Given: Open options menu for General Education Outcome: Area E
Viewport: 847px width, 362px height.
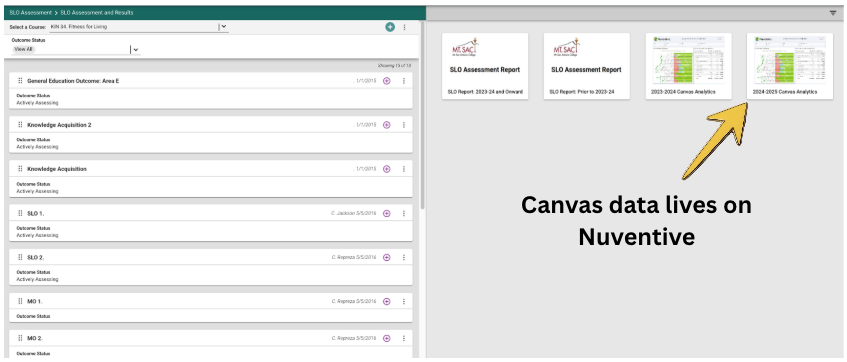Looking at the screenshot, I should pyautogui.click(x=404, y=81).
